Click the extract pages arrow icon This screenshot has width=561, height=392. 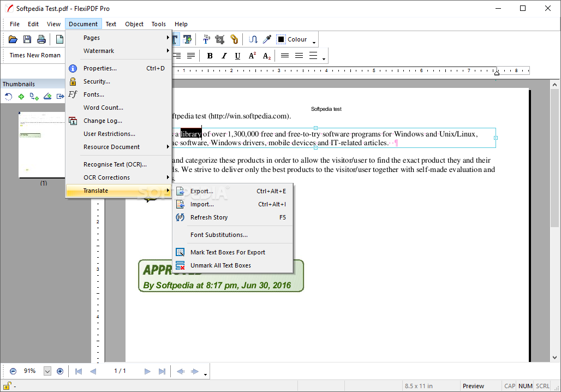click(60, 96)
